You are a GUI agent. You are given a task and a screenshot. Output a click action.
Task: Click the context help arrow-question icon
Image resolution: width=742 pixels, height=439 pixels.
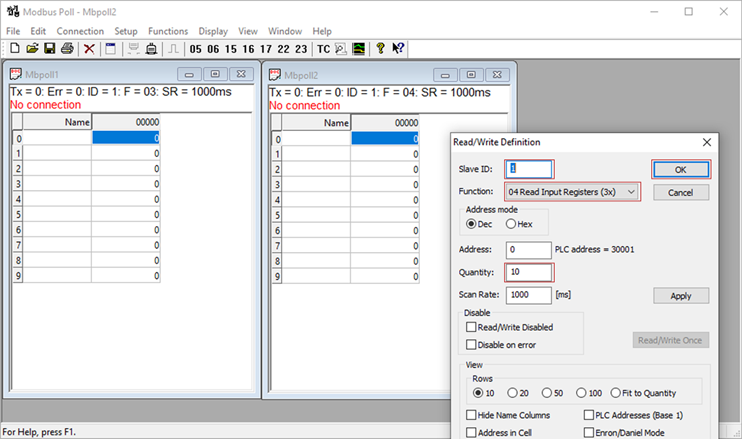[x=398, y=48]
